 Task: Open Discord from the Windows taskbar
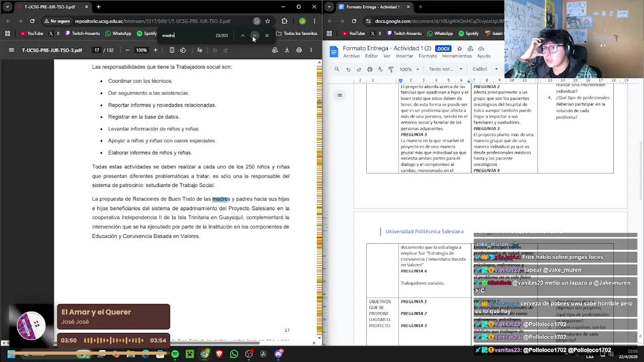(x=278, y=354)
